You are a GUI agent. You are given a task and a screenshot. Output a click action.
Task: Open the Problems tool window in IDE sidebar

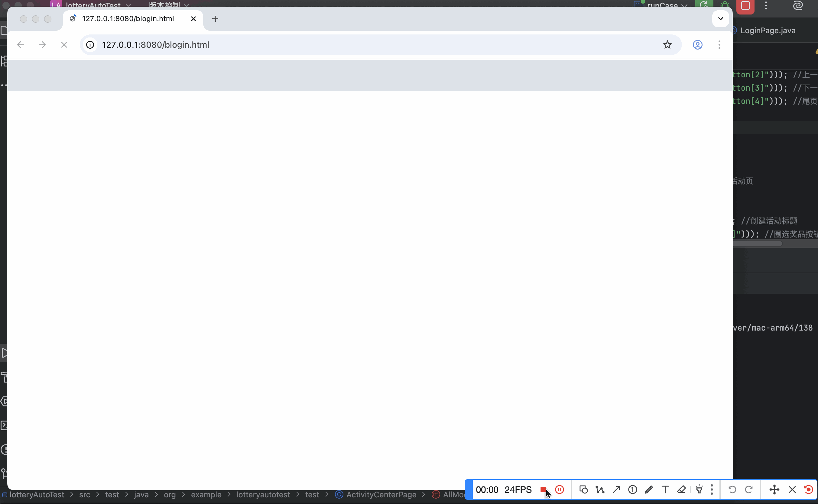click(x=4, y=450)
